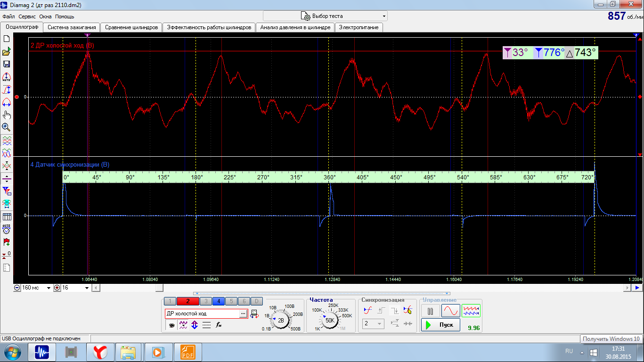The width and height of the screenshot is (644, 362).
Task: Click the zero level marker icon
Action: (x=7, y=255)
